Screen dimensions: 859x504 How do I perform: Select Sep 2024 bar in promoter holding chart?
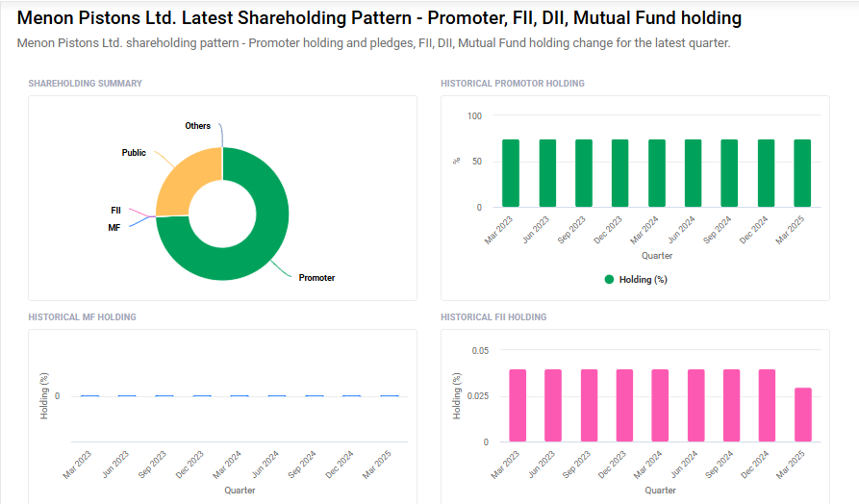coord(729,173)
